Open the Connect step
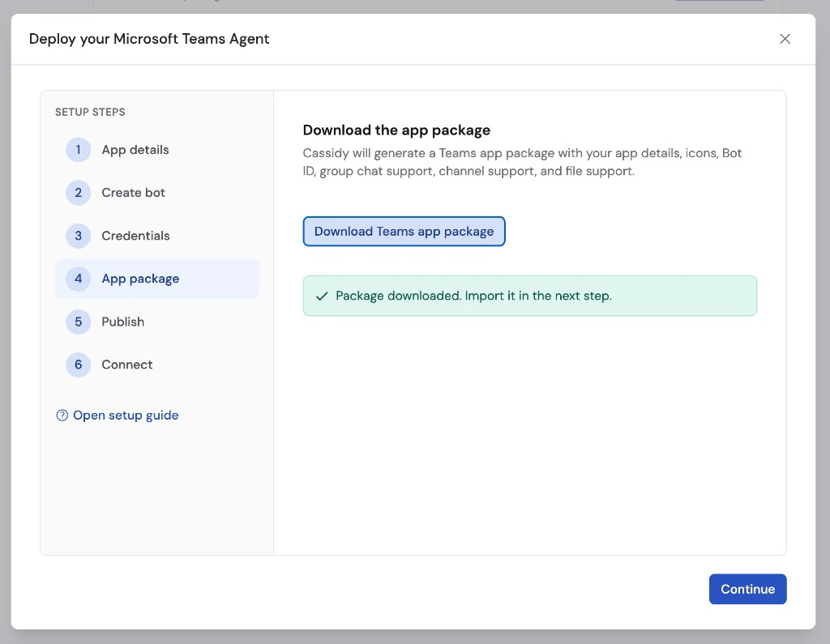The height and width of the screenshot is (644, 830). coord(156,365)
